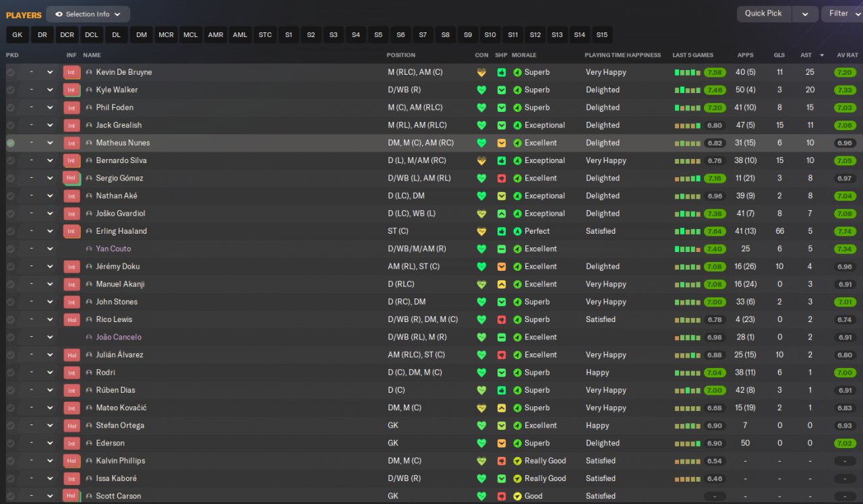Toggle the picked circle for Ederson
The width and height of the screenshot is (863, 504).
[11, 443]
